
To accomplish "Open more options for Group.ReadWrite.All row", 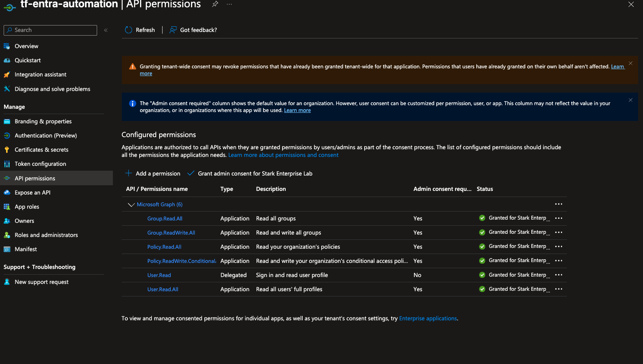I will [x=558, y=232].
